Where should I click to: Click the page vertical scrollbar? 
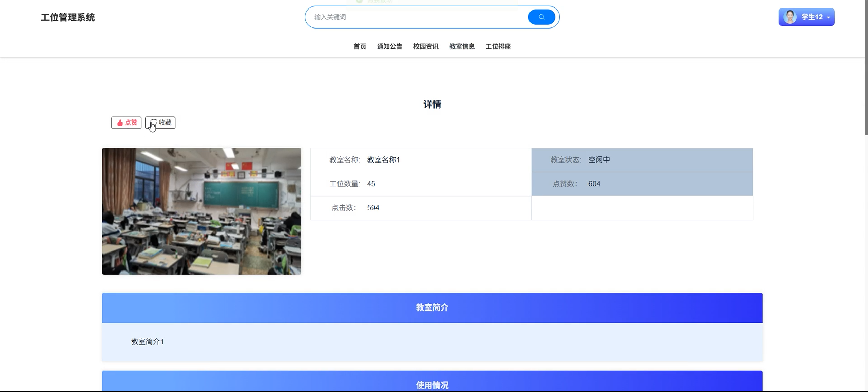tap(866, 68)
